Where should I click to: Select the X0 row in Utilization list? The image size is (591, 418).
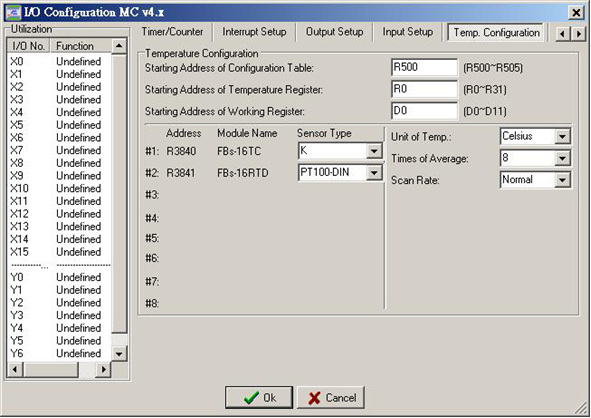59,61
